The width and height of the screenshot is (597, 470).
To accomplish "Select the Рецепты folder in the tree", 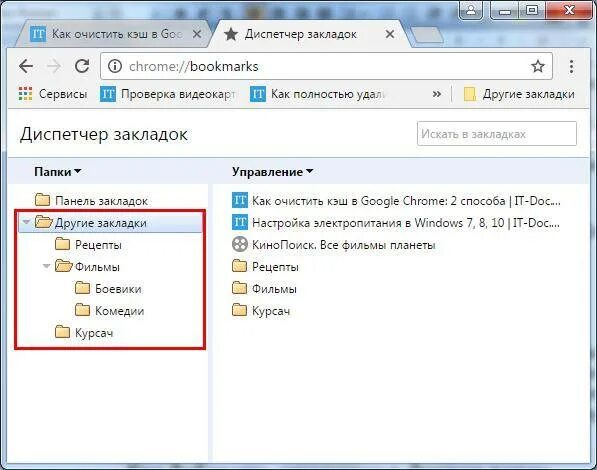I will (x=88, y=245).
